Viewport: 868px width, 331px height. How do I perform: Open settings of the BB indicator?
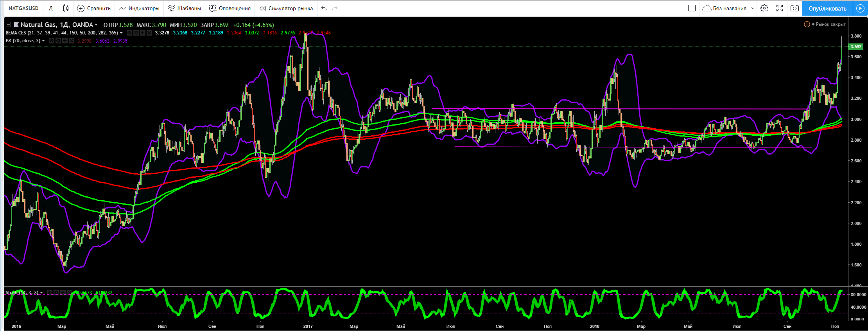tap(58, 41)
